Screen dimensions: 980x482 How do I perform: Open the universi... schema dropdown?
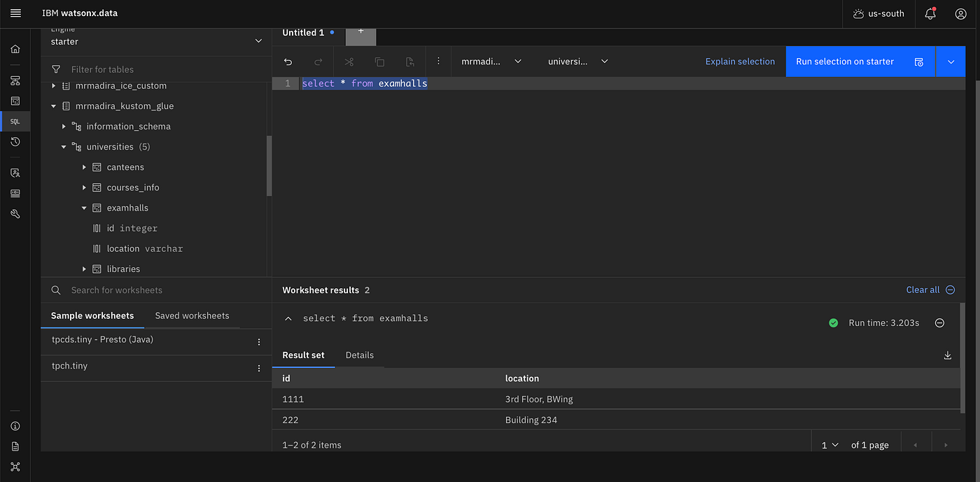click(x=578, y=62)
